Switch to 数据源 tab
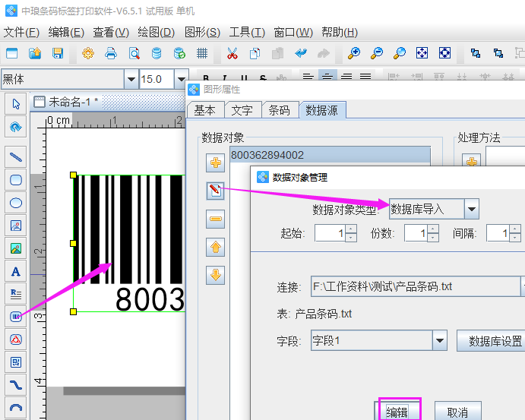 click(322, 110)
